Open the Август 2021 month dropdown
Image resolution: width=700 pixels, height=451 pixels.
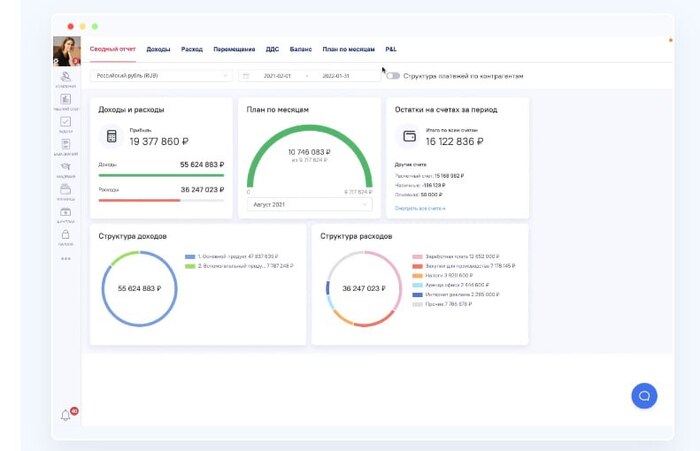(x=308, y=204)
